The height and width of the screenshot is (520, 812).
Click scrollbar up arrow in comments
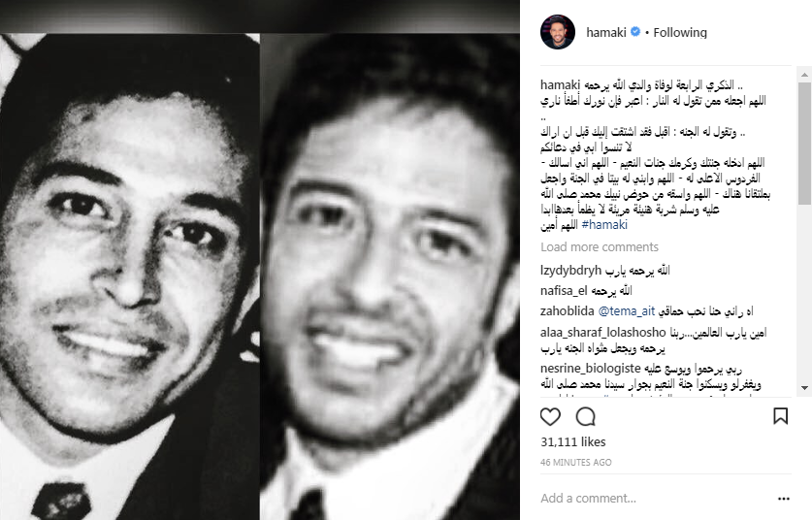click(x=804, y=75)
